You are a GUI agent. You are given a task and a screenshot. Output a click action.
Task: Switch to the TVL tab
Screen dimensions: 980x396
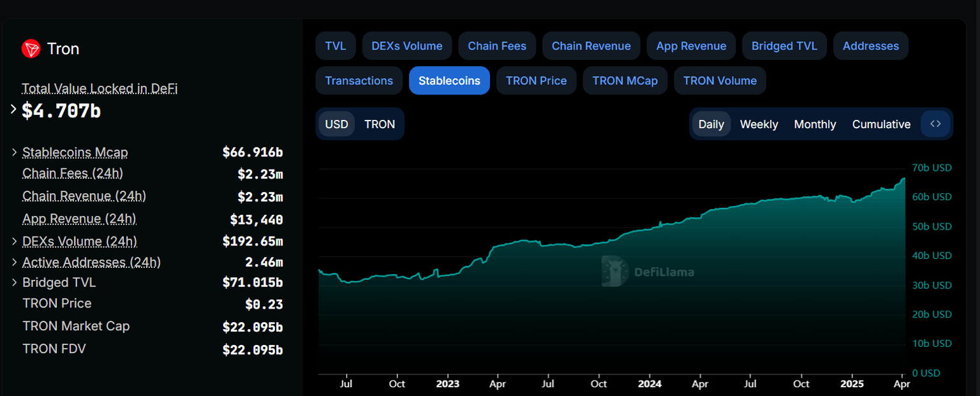click(336, 45)
